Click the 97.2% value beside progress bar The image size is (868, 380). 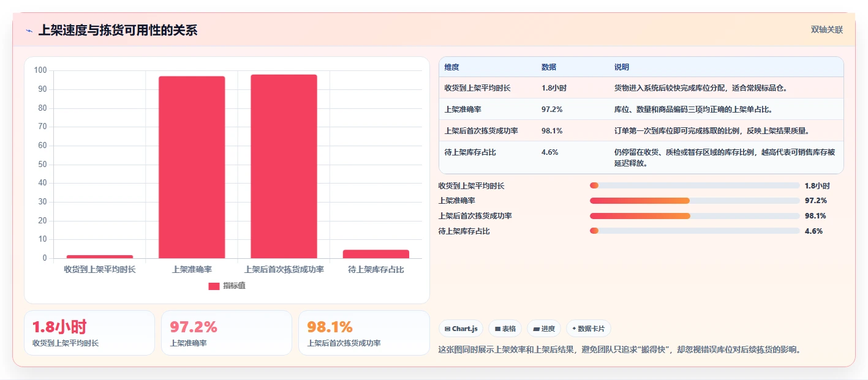(816, 201)
